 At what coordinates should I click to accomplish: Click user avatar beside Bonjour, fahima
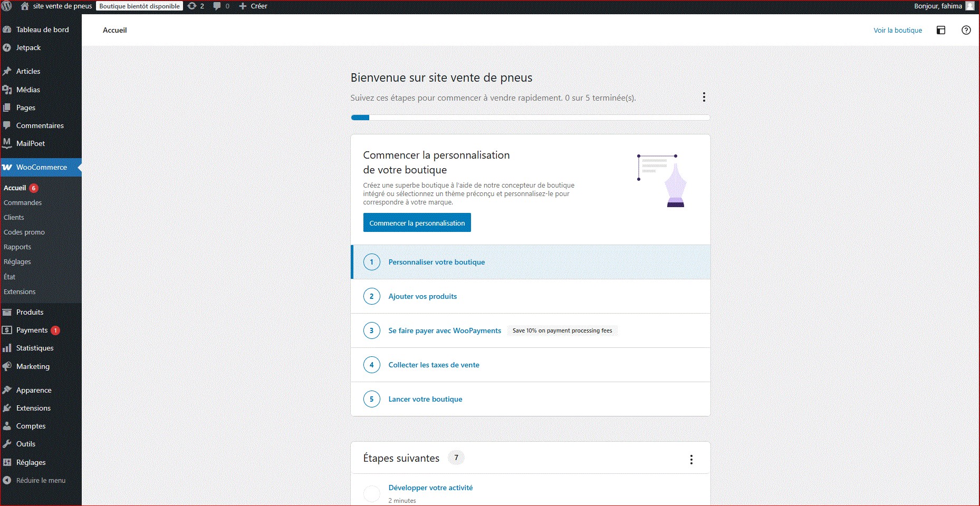pyautogui.click(x=969, y=6)
